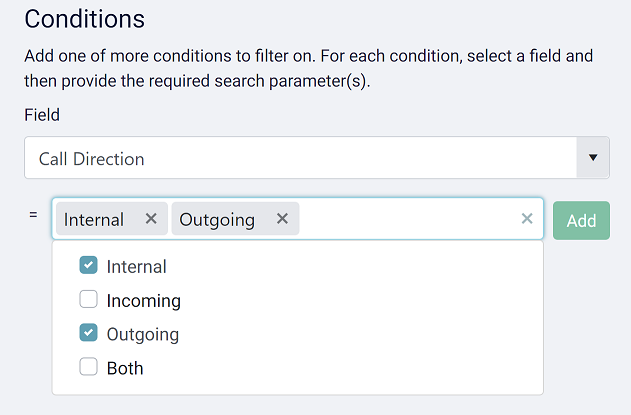Remove the Internal tag with its X
The image size is (631, 415).
tap(151, 219)
